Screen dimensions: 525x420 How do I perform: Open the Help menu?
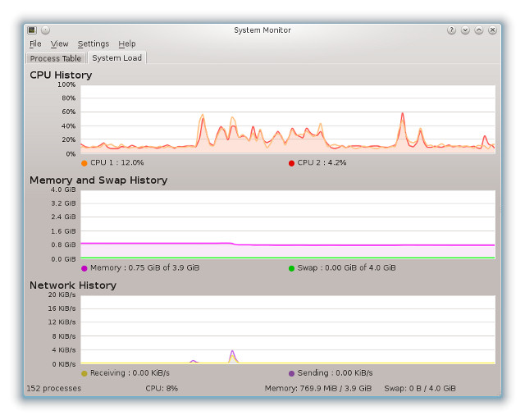point(126,44)
